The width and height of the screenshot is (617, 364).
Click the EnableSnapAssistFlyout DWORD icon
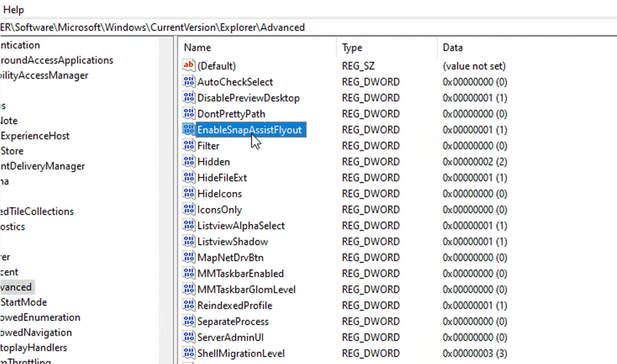click(x=189, y=130)
